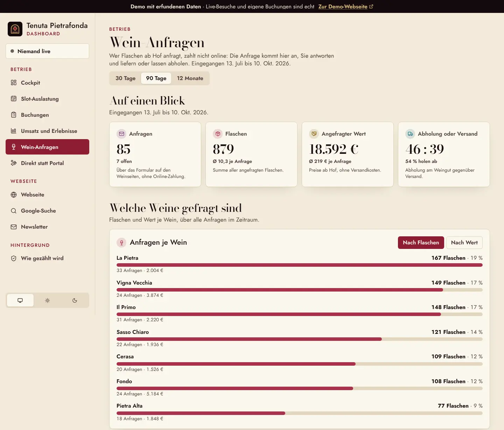Click the Direkt statt Portal icon
504x430 pixels.
coord(14,163)
